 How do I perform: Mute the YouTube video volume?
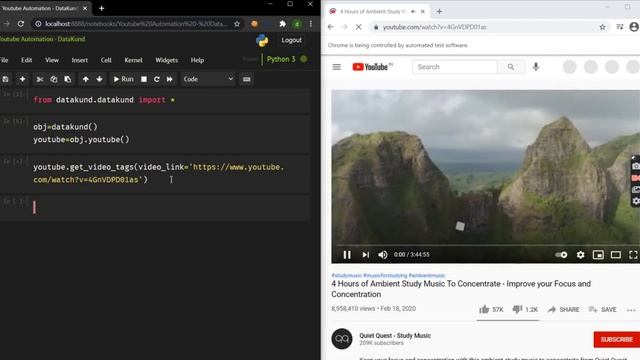pos(382,255)
